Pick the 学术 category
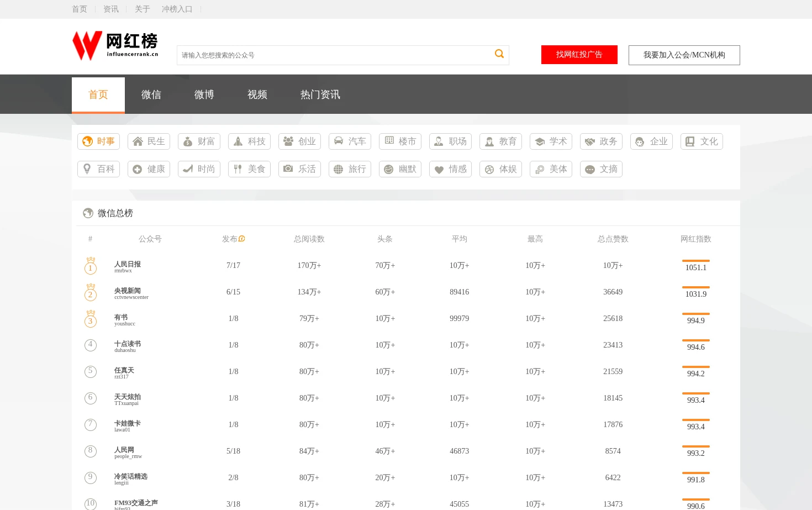This screenshot has width=812, height=510. [551, 141]
